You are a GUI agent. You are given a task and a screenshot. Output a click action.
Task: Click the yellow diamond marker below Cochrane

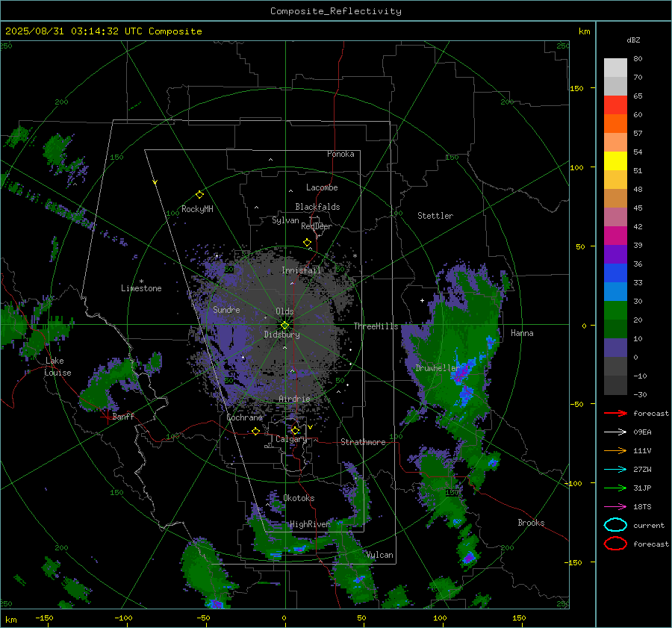click(x=256, y=432)
